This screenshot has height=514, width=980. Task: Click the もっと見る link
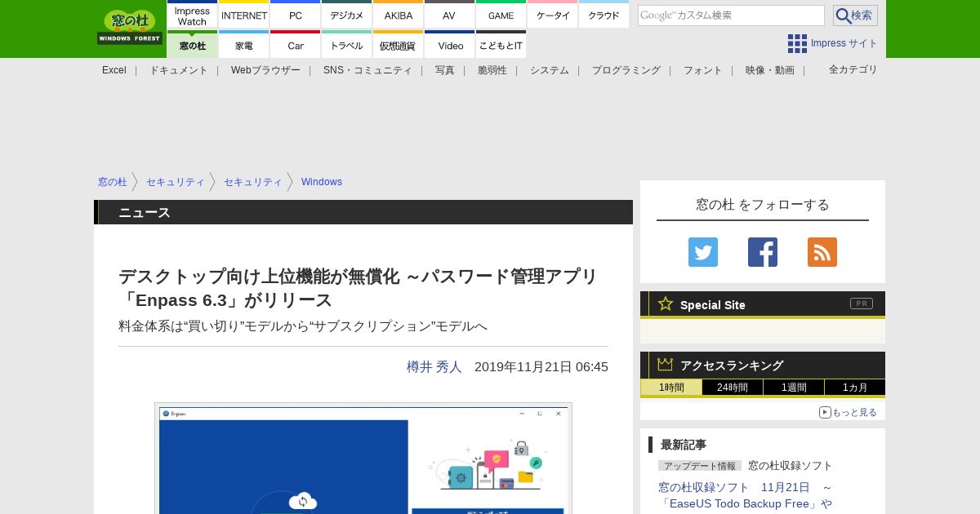854,412
